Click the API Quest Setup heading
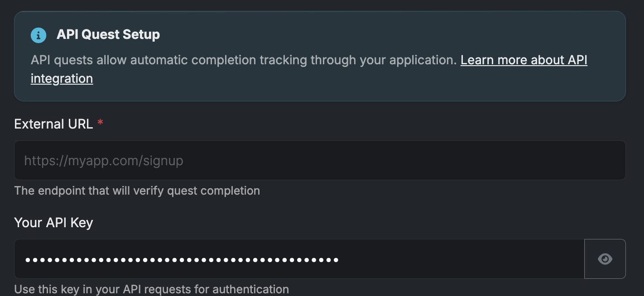644x296 pixels. coord(108,35)
